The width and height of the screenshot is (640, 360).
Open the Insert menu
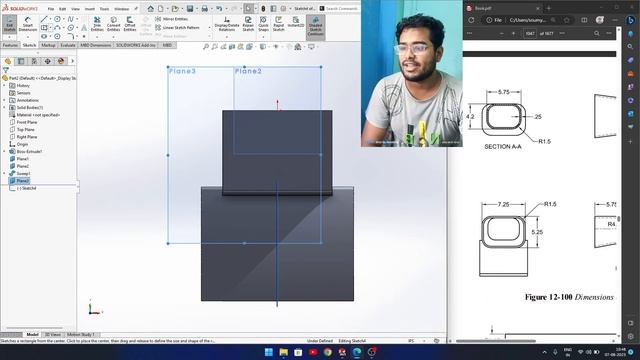[x=90, y=9]
